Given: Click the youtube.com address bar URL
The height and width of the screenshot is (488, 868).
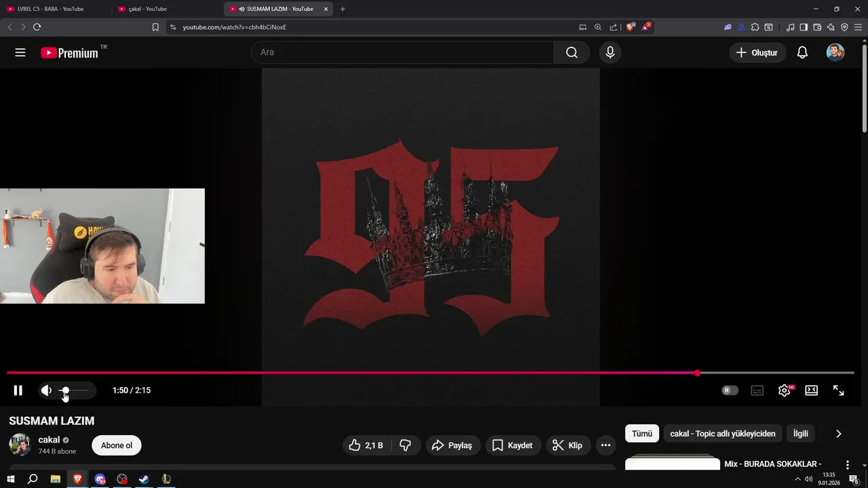Looking at the screenshot, I should (235, 27).
